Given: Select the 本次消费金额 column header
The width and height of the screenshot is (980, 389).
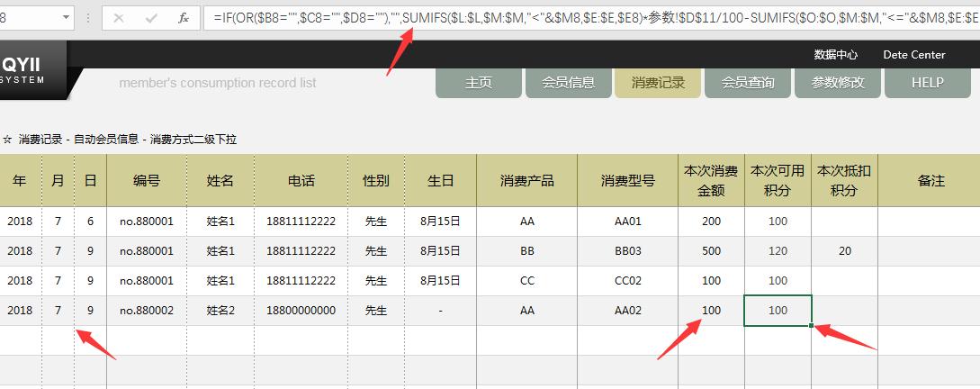Looking at the screenshot, I should click(711, 181).
